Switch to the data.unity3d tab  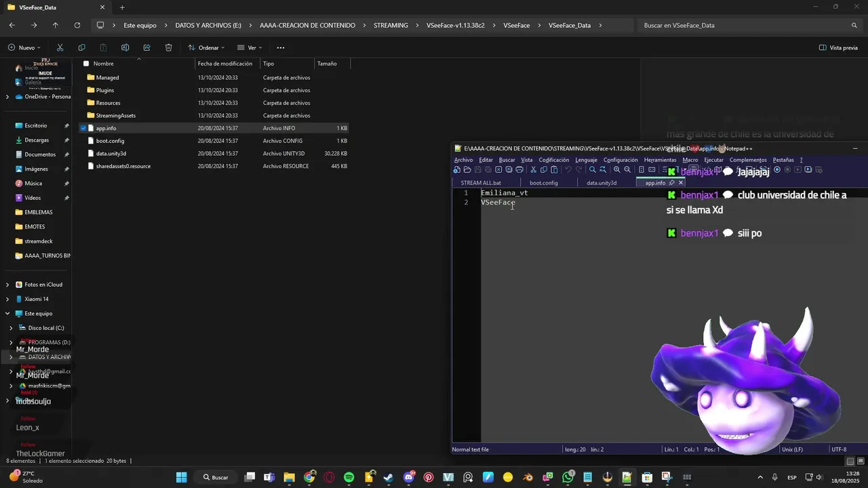pyautogui.click(x=601, y=183)
